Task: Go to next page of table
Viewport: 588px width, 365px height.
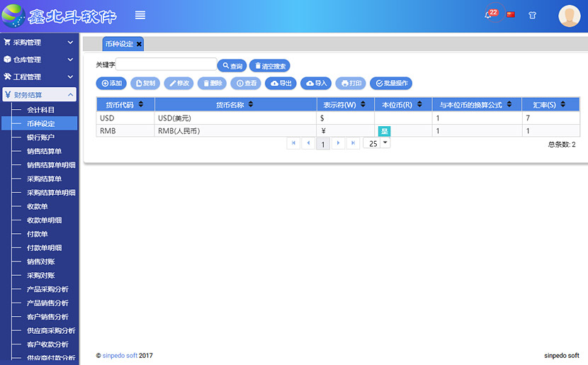Action: [x=338, y=143]
